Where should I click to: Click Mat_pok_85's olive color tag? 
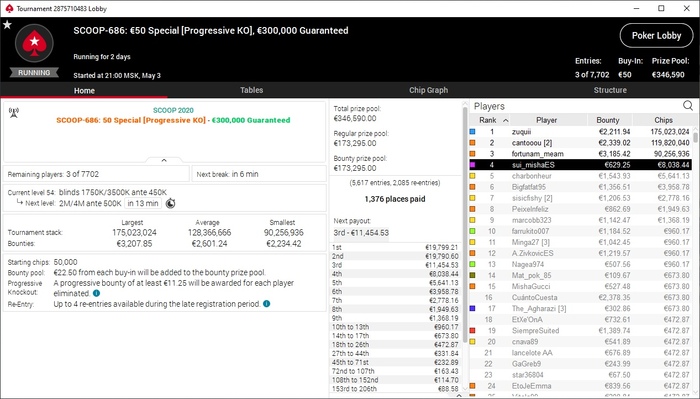pyautogui.click(x=472, y=275)
